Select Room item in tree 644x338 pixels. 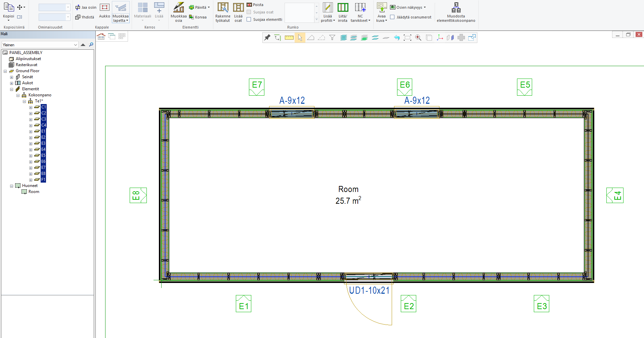point(34,192)
